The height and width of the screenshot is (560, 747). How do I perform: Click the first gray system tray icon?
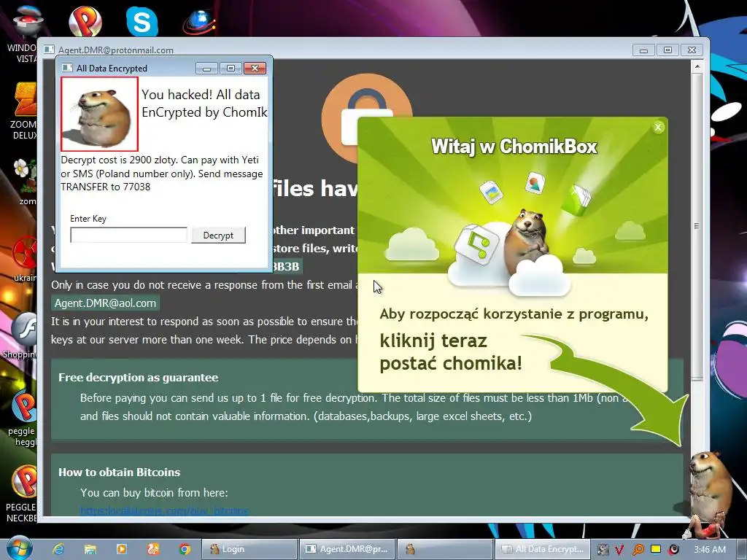coord(603,550)
